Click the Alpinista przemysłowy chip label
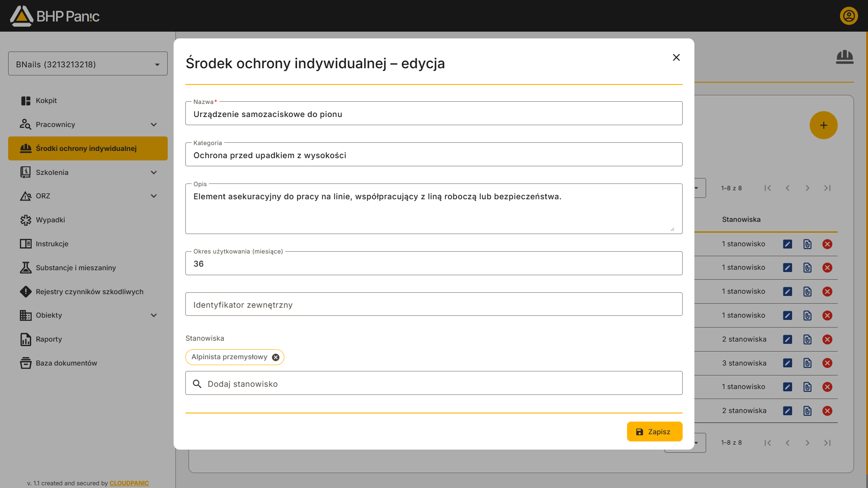The height and width of the screenshot is (488, 868). tap(229, 357)
